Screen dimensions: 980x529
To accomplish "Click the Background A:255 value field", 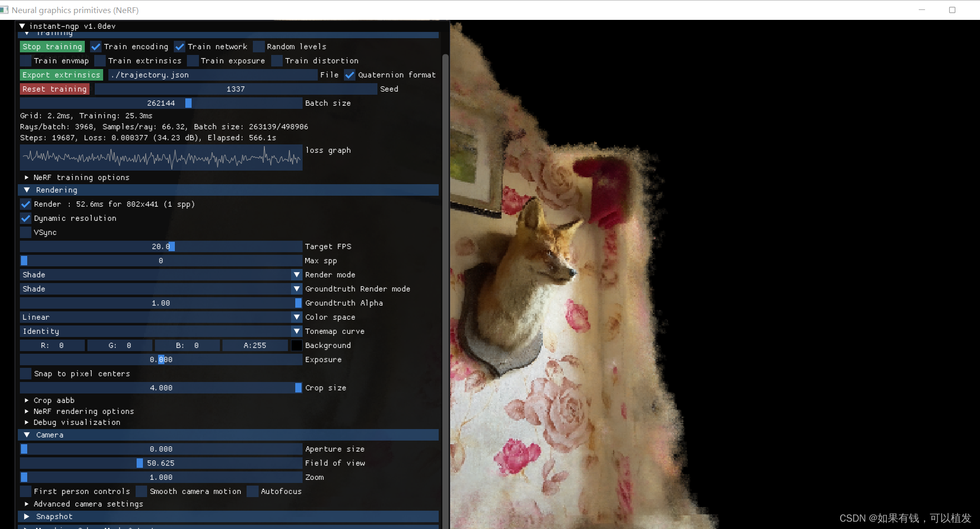I will pyautogui.click(x=255, y=345).
